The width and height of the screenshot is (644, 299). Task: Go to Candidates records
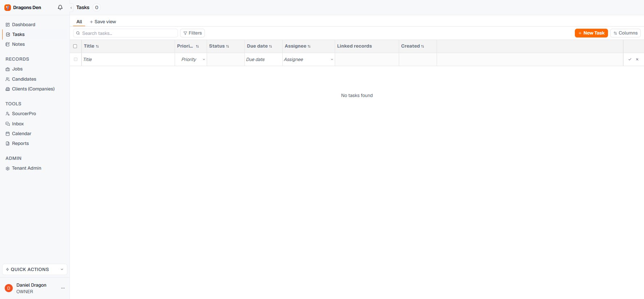click(24, 79)
